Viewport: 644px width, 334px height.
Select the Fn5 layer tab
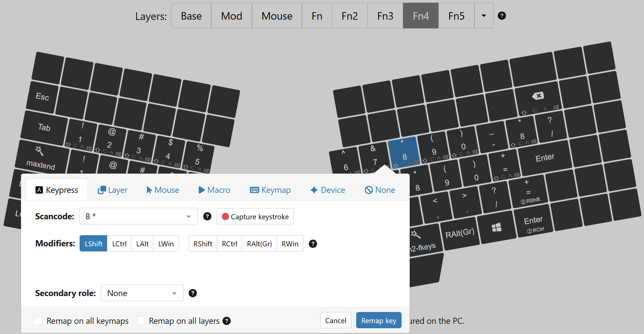tap(456, 16)
